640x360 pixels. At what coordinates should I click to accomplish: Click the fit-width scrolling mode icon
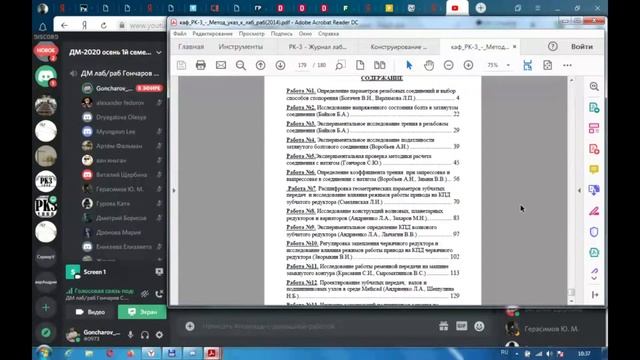point(527,65)
